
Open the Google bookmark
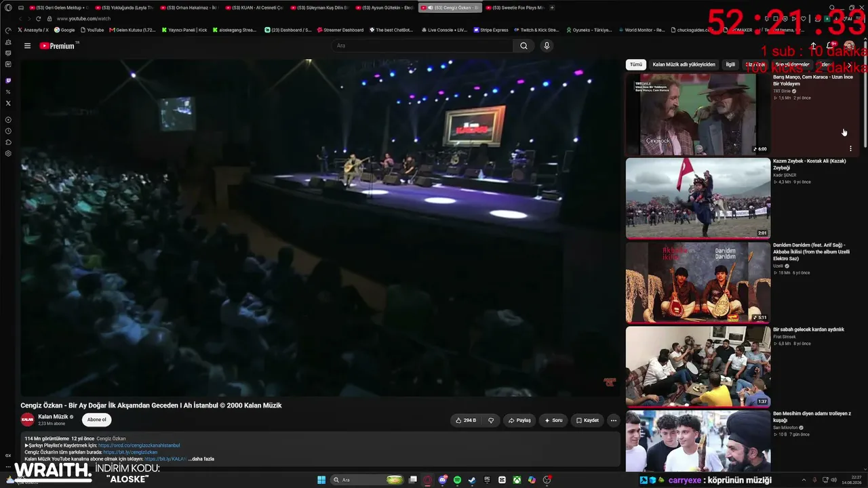click(x=65, y=30)
